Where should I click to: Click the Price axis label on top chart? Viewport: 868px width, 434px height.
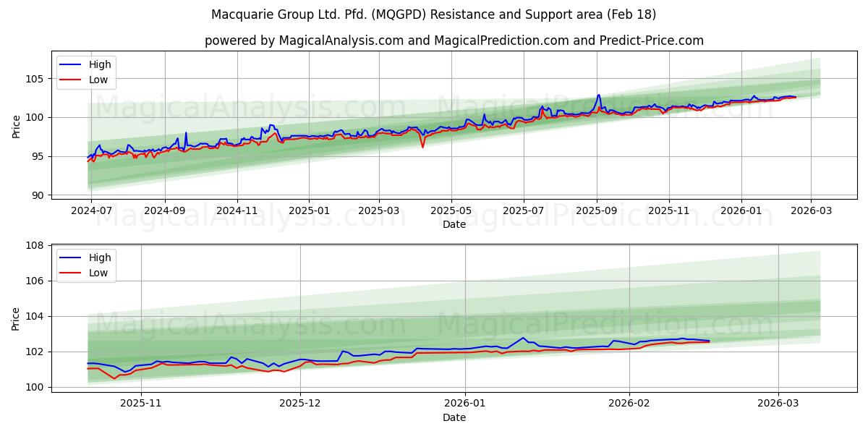click(x=18, y=125)
